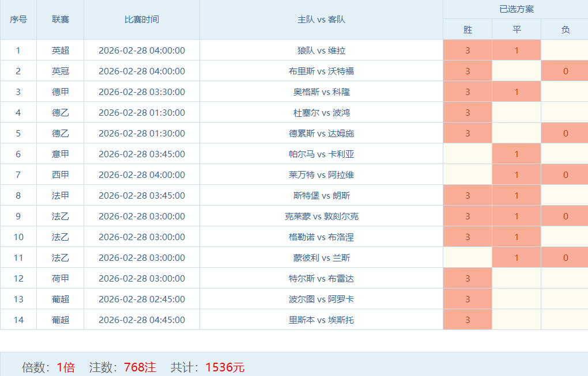Click the 胜 cell for 波尔图 vs 阿罗卡
This screenshot has height=376, width=588.
468,299
